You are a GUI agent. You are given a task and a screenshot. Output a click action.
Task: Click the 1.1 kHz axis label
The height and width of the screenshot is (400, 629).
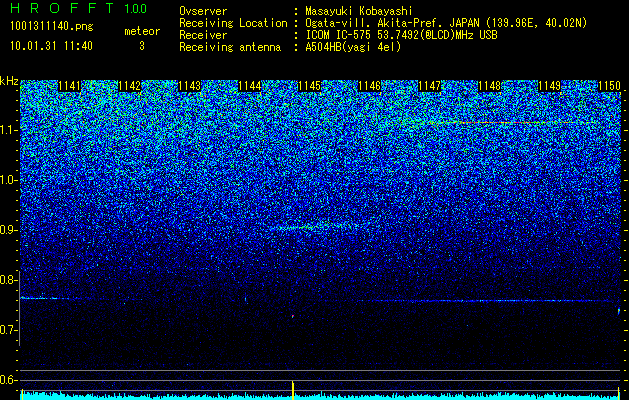(7, 130)
